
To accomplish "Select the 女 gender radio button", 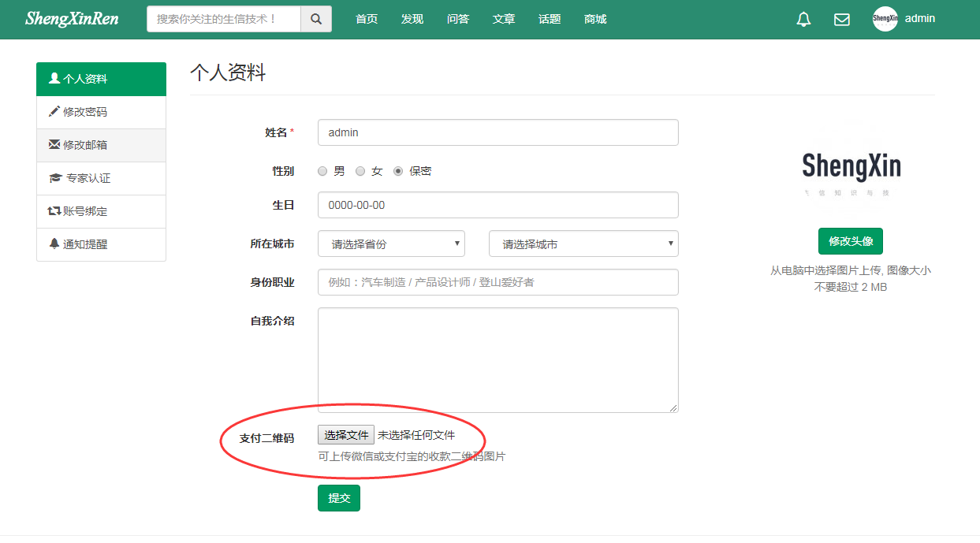I will [x=360, y=171].
